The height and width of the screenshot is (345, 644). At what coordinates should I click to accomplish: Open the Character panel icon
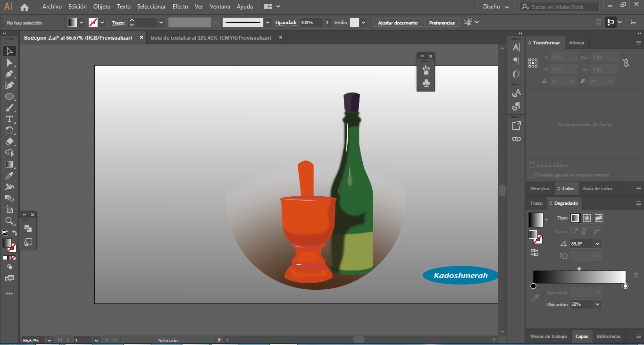point(516,47)
